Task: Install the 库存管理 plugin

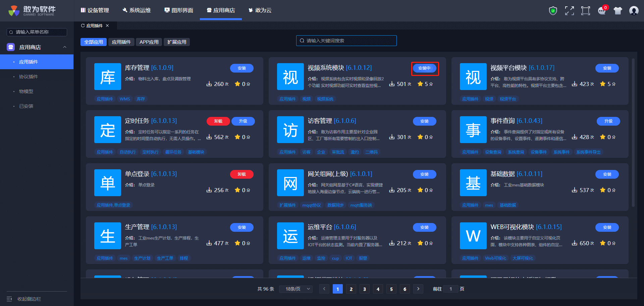Action: pyautogui.click(x=242, y=68)
